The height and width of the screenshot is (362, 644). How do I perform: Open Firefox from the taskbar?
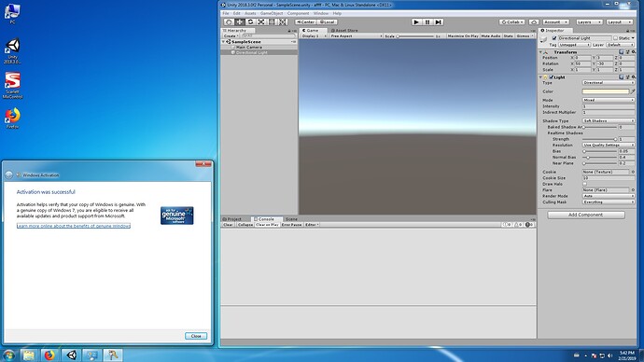pyautogui.click(x=49, y=355)
